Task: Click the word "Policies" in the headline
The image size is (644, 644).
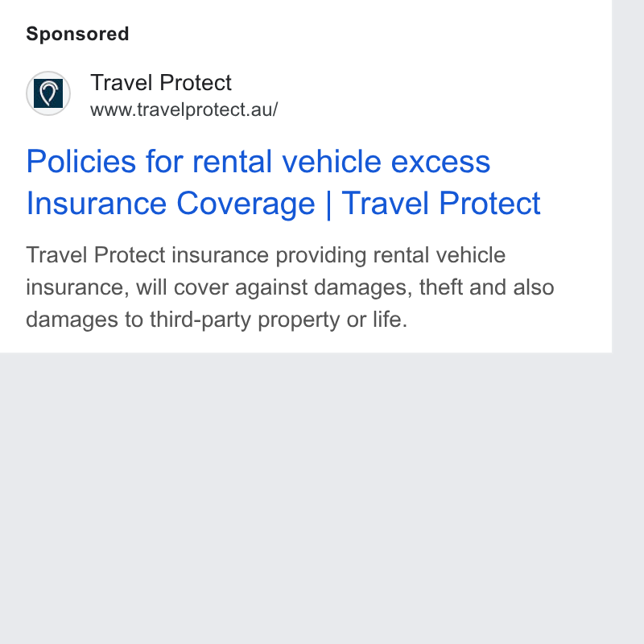Action: [81, 162]
